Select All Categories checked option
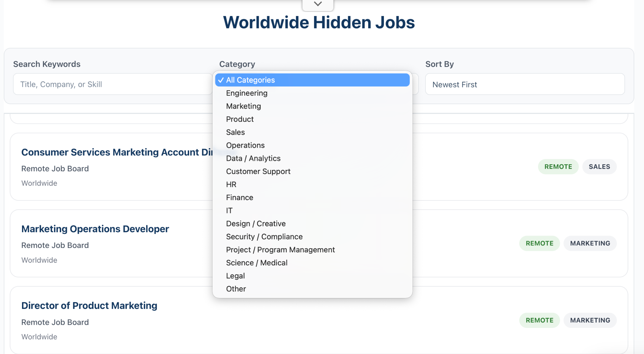 click(x=312, y=80)
